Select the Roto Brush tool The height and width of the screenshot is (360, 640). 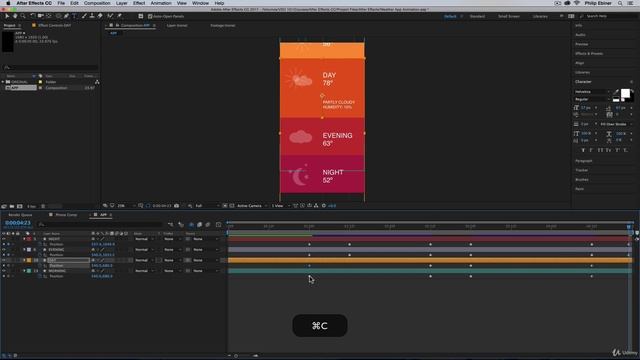click(x=110, y=16)
